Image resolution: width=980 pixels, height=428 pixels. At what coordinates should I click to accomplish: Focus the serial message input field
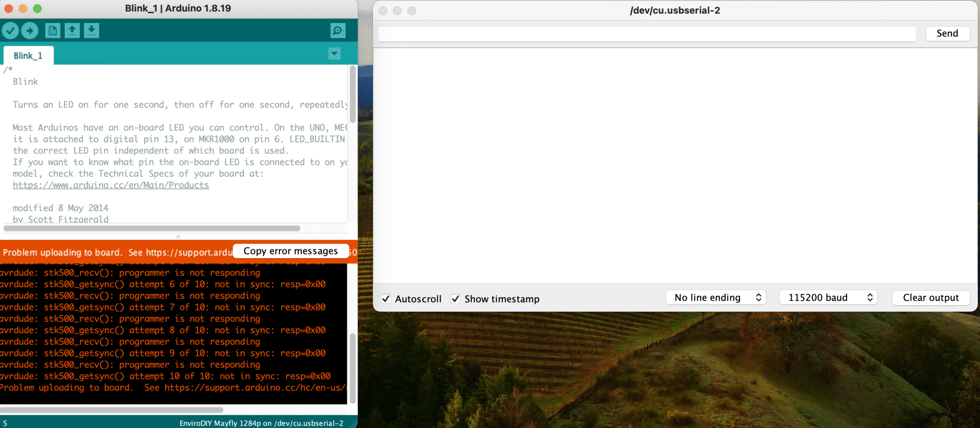click(647, 34)
